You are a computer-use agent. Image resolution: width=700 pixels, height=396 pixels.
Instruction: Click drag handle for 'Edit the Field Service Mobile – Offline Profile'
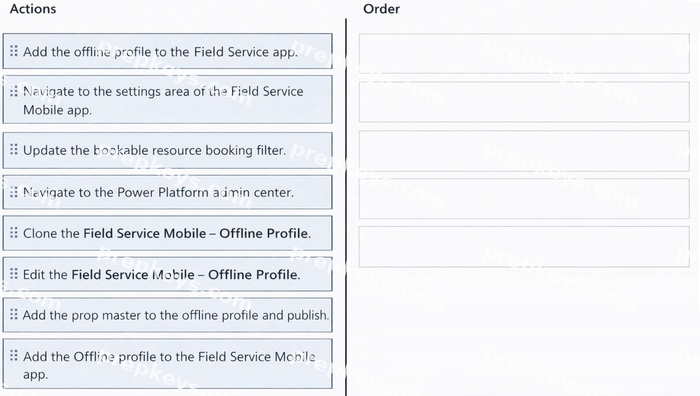coord(14,273)
